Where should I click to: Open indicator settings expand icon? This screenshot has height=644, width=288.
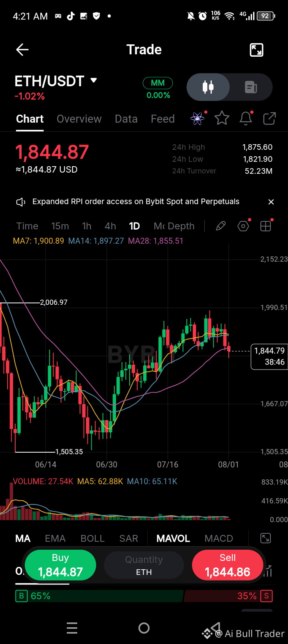pyautogui.click(x=266, y=538)
